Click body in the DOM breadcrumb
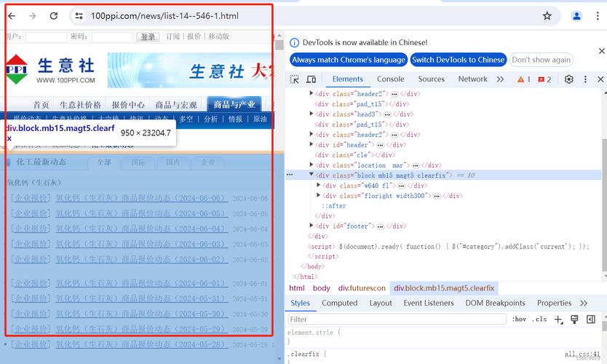This screenshot has width=607, height=364. (321, 288)
